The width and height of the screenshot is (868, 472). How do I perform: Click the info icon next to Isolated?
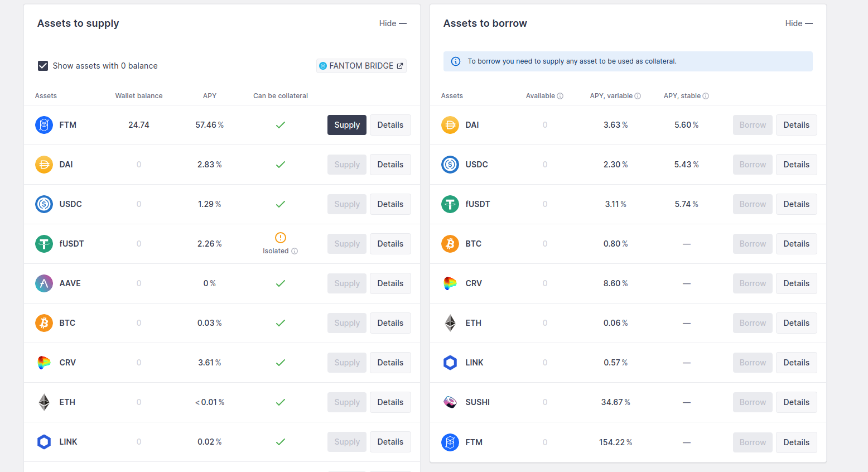(295, 251)
